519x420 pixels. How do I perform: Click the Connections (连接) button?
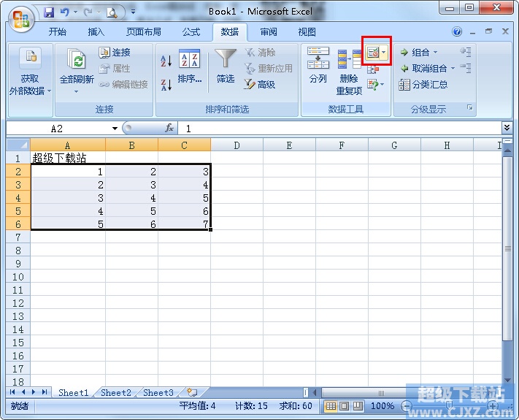click(x=115, y=53)
